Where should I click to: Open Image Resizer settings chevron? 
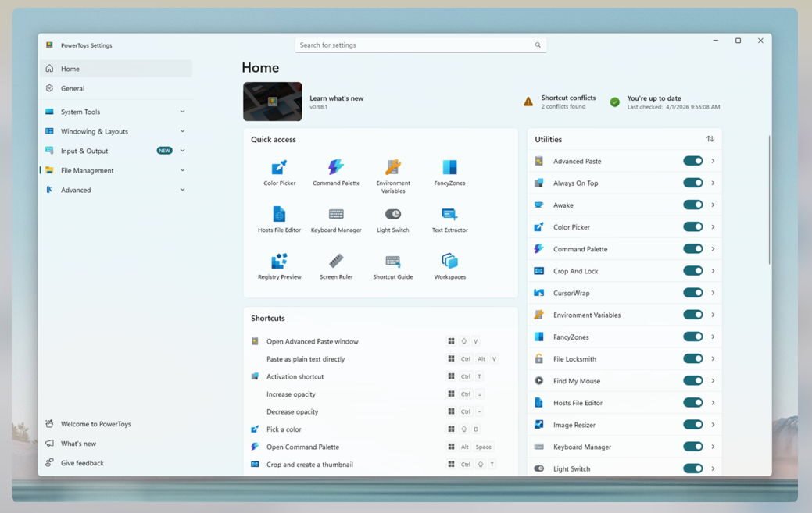click(x=713, y=425)
